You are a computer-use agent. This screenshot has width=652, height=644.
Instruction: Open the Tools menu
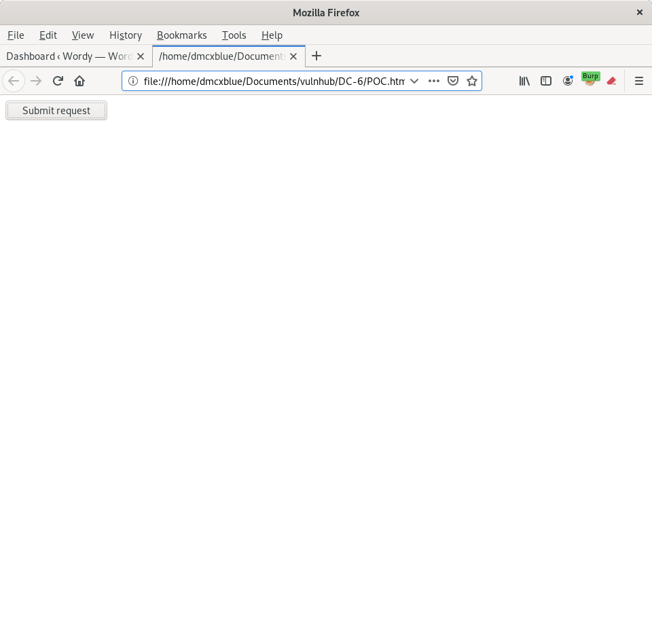coord(234,35)
